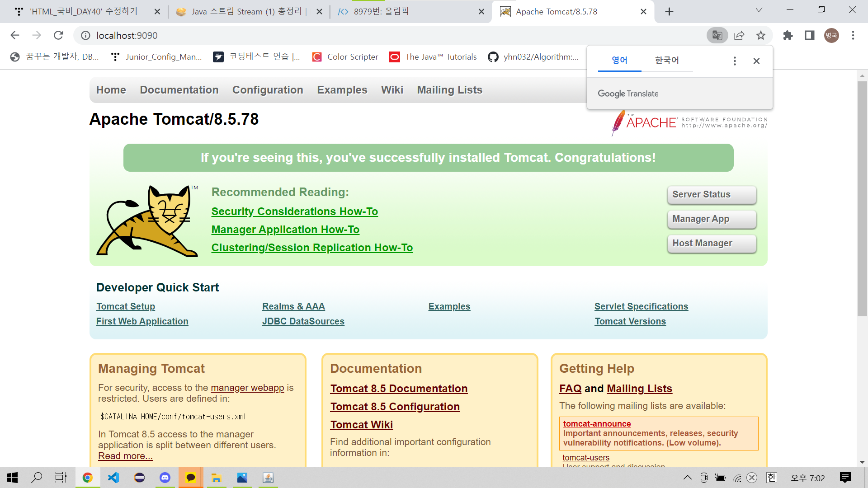Open the Tomcat Setup link
The image size is (868, 488).
tap(126, 306)
